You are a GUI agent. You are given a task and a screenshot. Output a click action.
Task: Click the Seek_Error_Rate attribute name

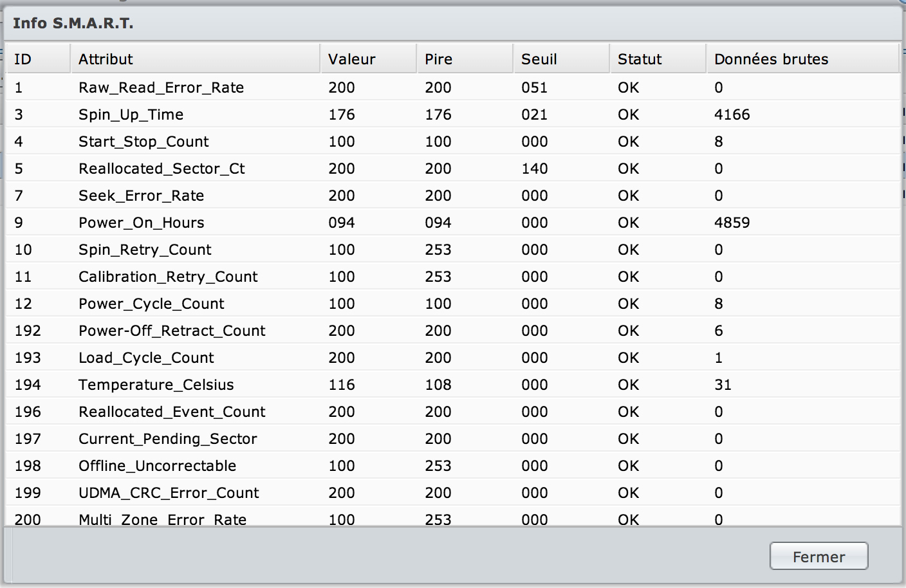(142, 196)
